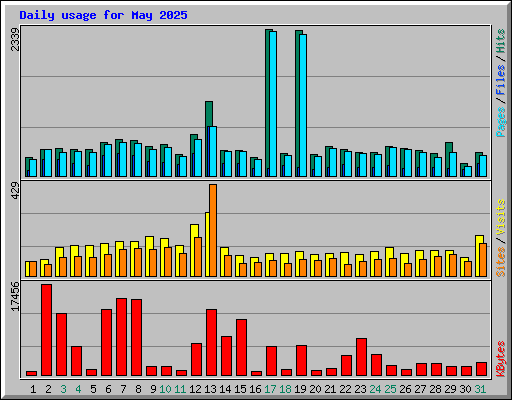
Task: Click day label "15" on the x-axis
Action: [240, 389]
